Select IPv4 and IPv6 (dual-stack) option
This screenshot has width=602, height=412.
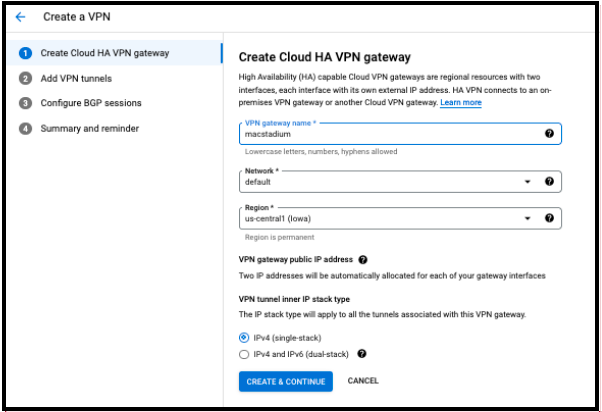pyautogui.click(x=245, y=353)
